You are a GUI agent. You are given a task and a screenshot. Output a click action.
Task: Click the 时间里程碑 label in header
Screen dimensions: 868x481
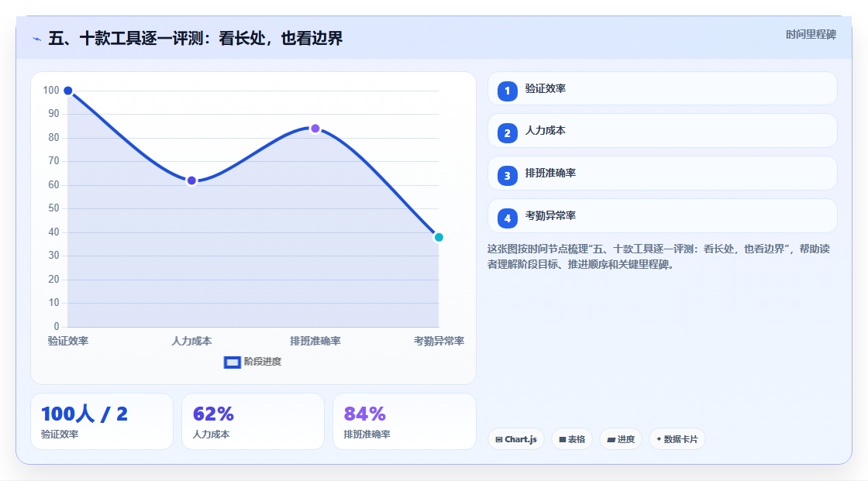(811, 34)
